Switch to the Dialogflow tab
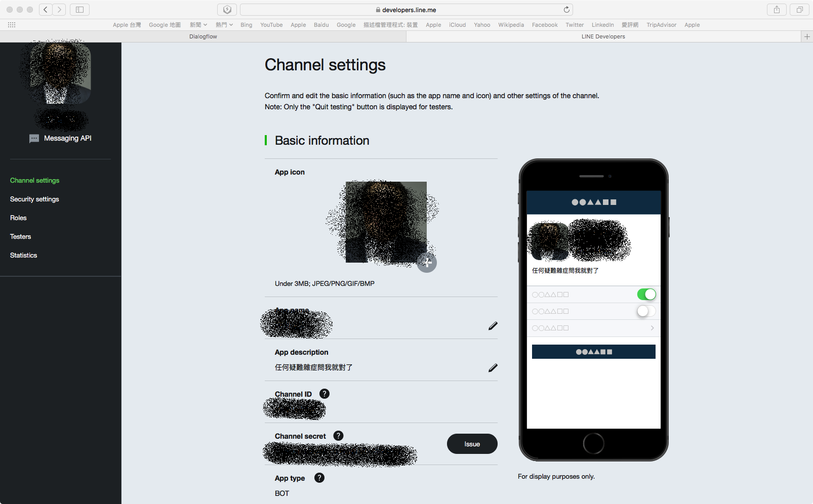The image size is (813, 504). 202,36
